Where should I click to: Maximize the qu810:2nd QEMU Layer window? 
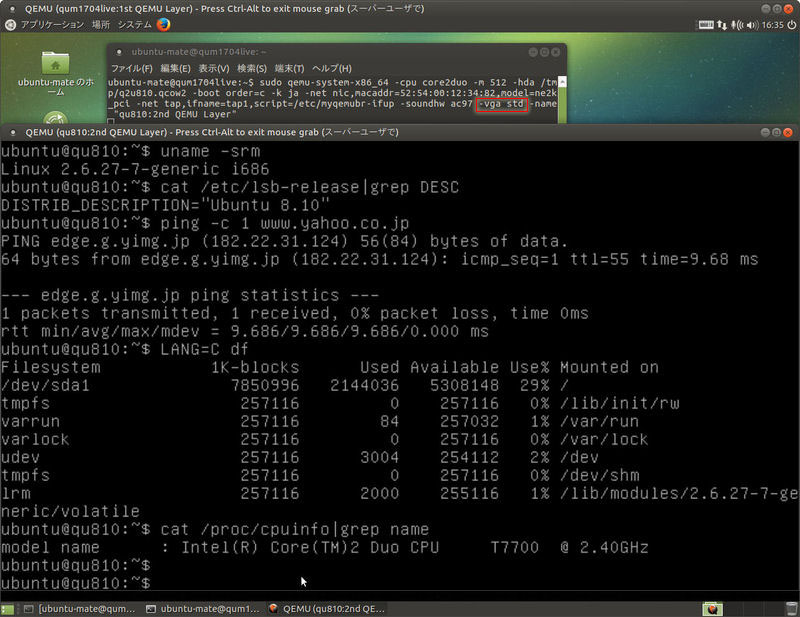[777, 132]
